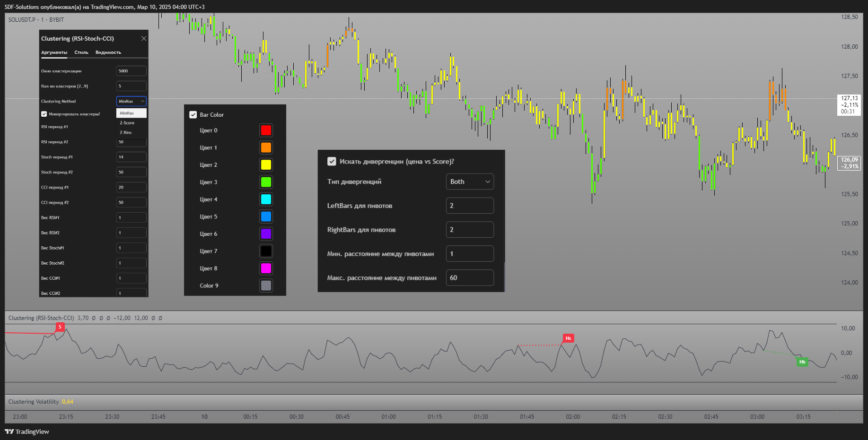Click the red Hs divergence label
Viewport: 868px width, 440px height.
coord(568,338)
